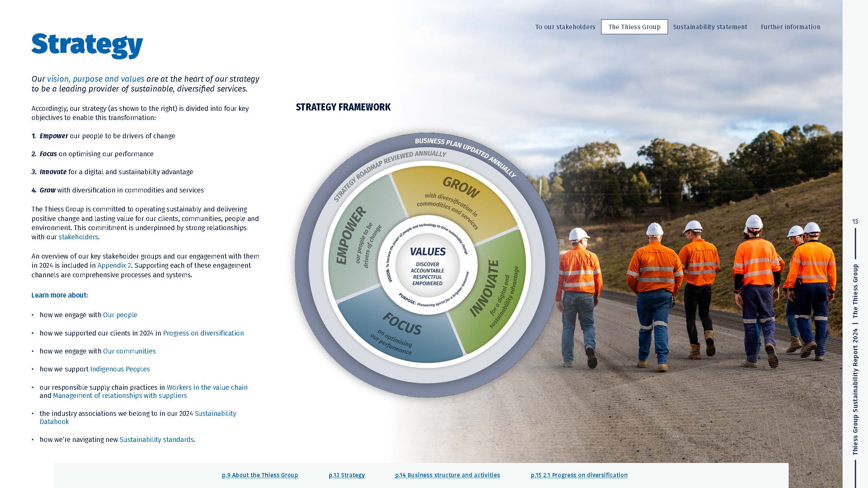Follow the 'vision, purpose and values' link

coord(96,79)
